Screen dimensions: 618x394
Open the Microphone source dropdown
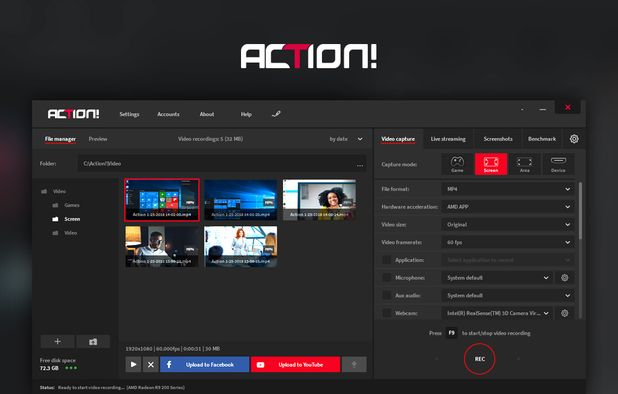pos(497,278)
